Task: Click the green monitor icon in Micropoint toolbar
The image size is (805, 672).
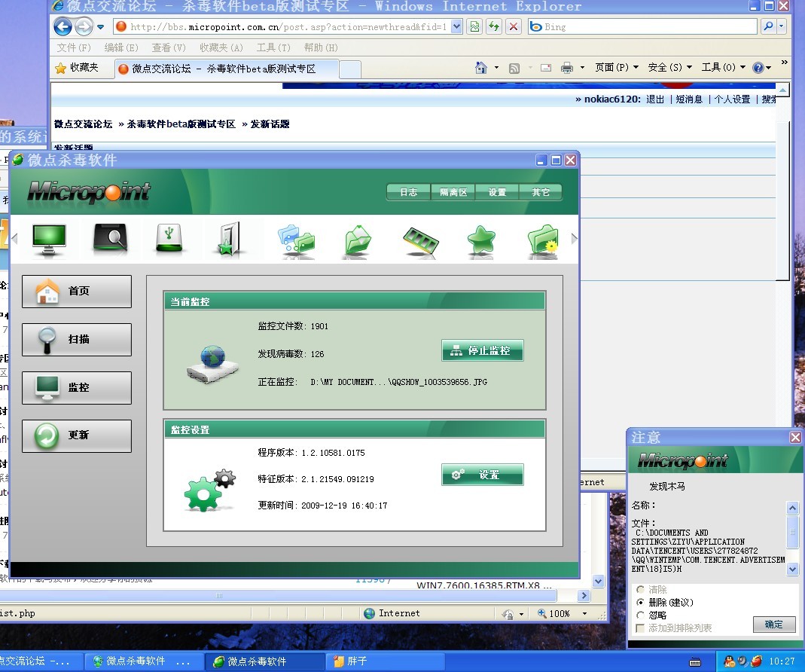Action: coord(49,239)
